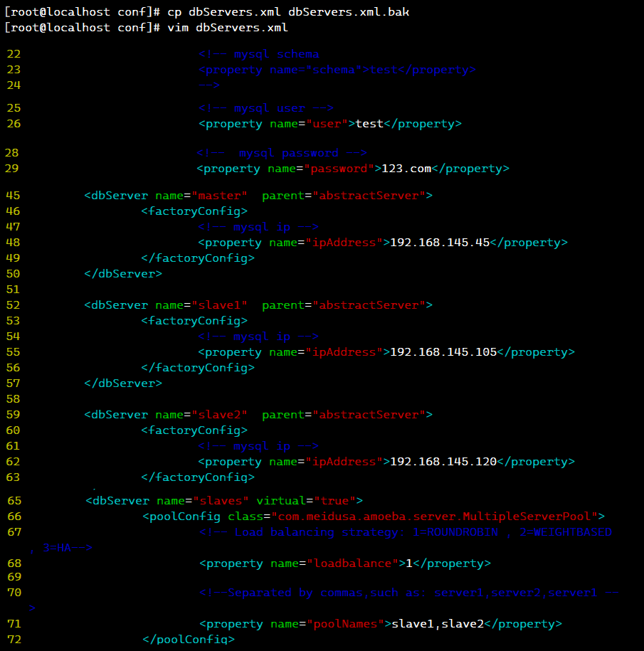Click the poolNames value 'slave1,slave2'
This screenshot has width=644, height=651.
(x=438, y=624)
